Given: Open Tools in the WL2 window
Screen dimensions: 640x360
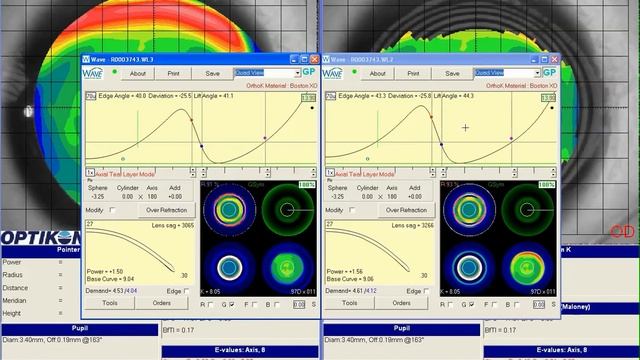Looking at the screenshot, I should click(x=350, y=303).
